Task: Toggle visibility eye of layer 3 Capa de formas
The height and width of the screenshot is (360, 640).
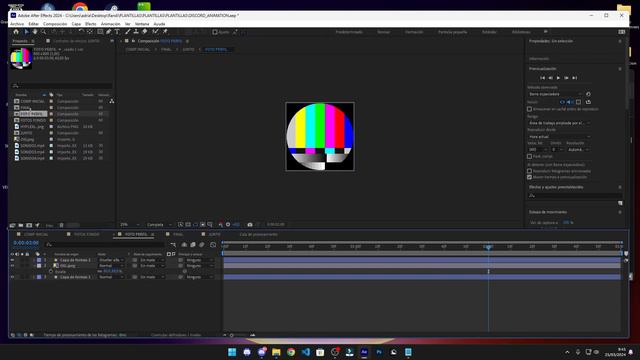Action: coord(12,277)
